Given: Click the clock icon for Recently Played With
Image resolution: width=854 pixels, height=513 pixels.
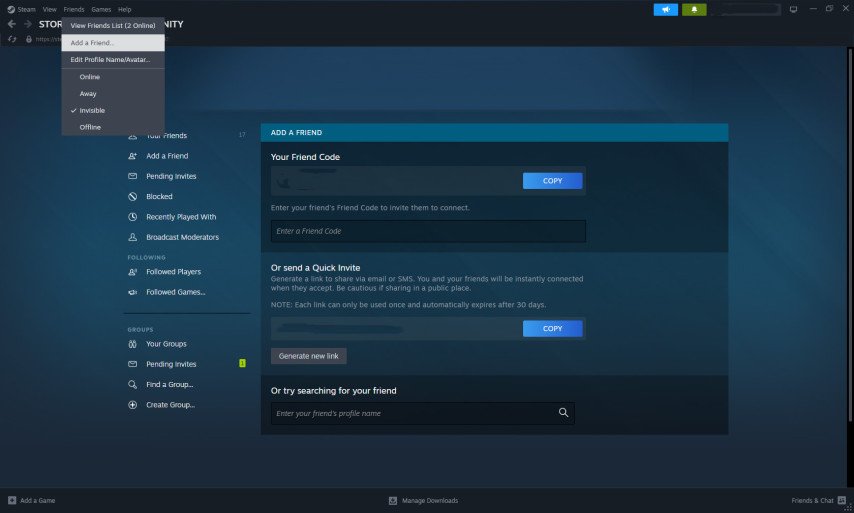Looking at the screenshot, I should [132, 217].
